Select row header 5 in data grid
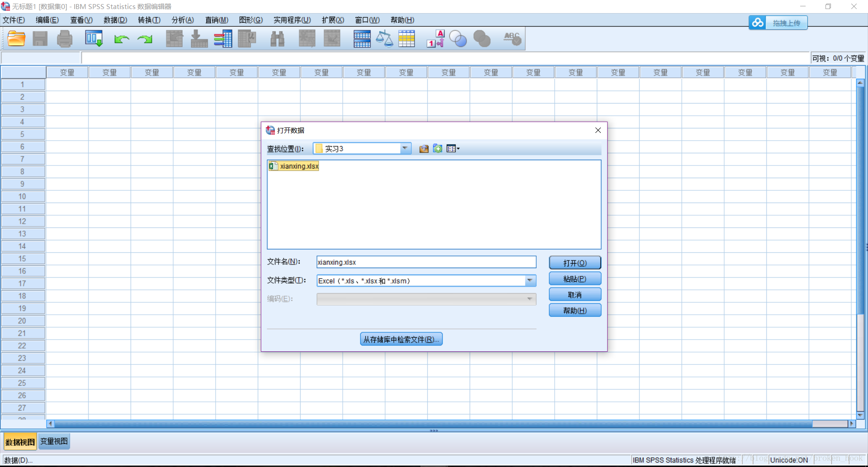The height and width of the screenshot is (467, 868). pyautogui.click(x=23, y=134)
